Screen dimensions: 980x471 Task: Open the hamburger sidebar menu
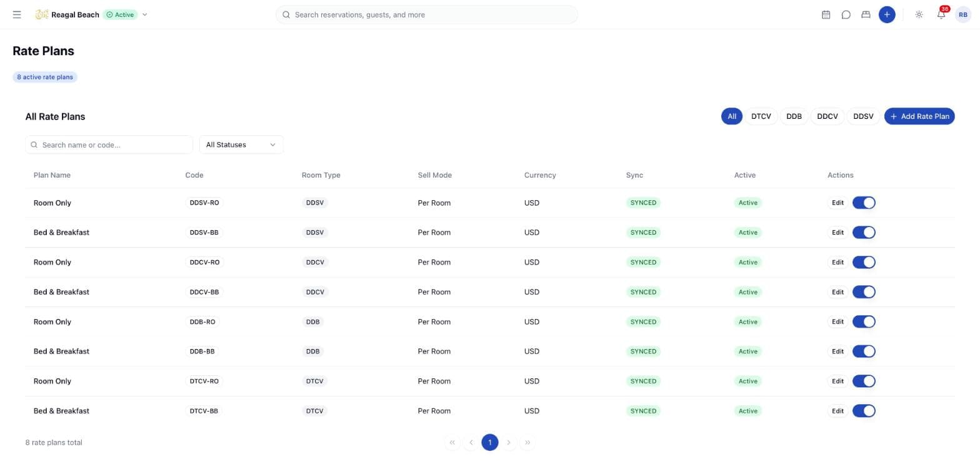coord(17,14)
